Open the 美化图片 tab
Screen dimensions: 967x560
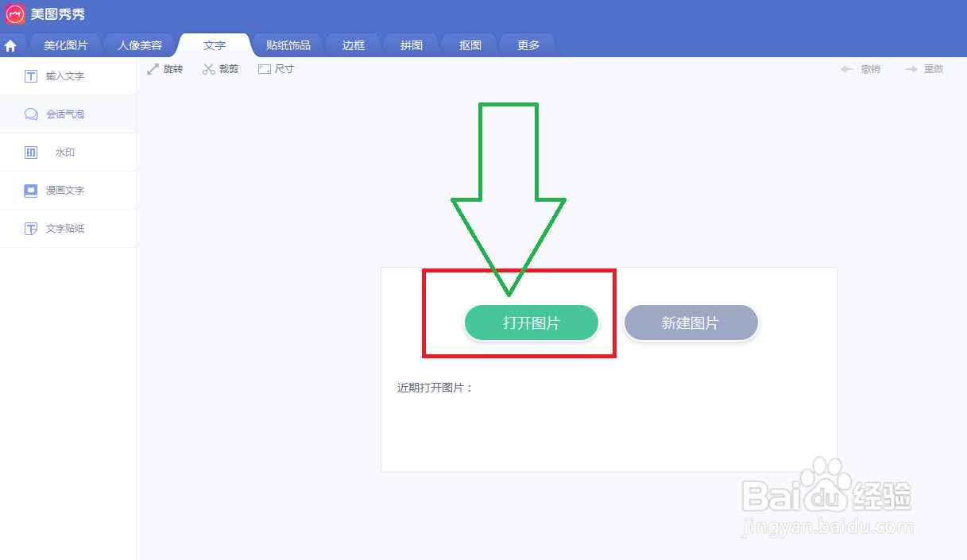[x=66, y=45]
